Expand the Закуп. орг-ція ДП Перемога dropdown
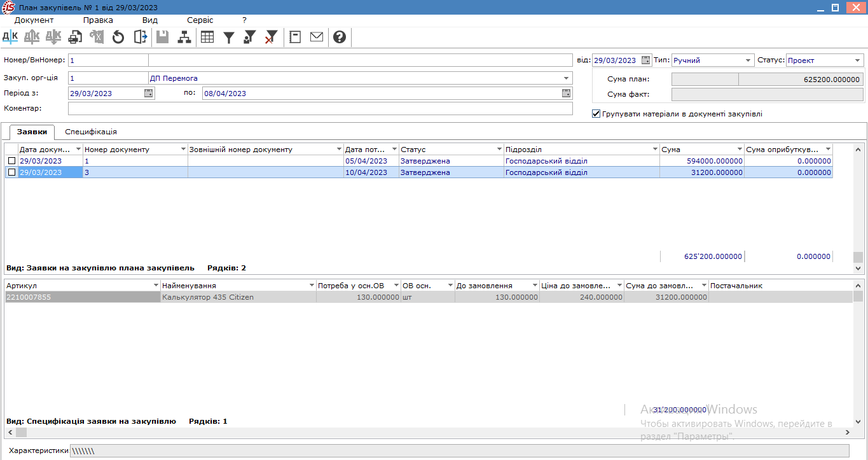This screenshot has width=868, height=460. coord(567,78)
